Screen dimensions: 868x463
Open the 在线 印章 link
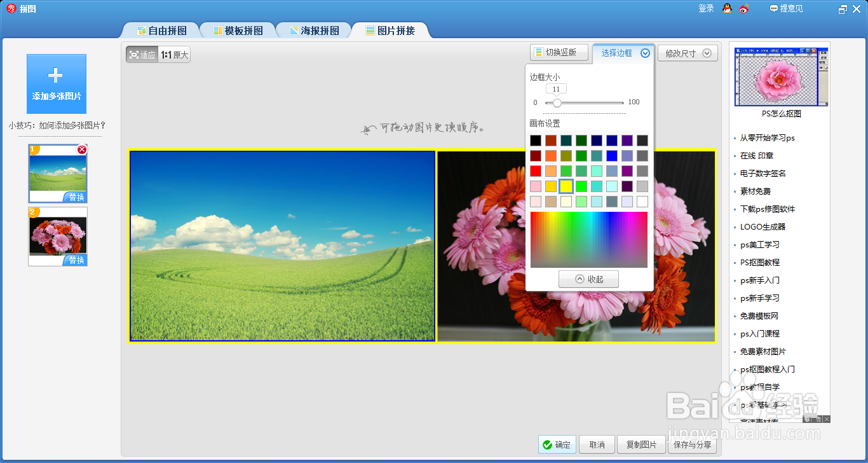pos(757,156)
